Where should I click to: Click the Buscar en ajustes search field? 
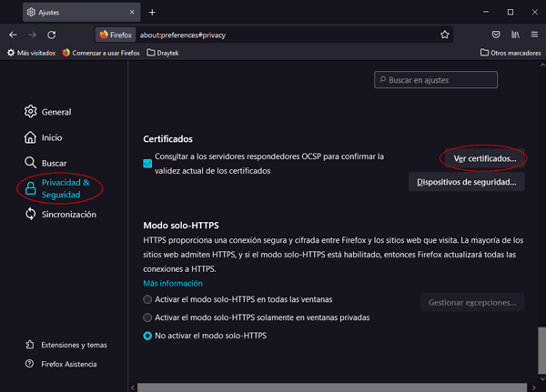point(436,80)
